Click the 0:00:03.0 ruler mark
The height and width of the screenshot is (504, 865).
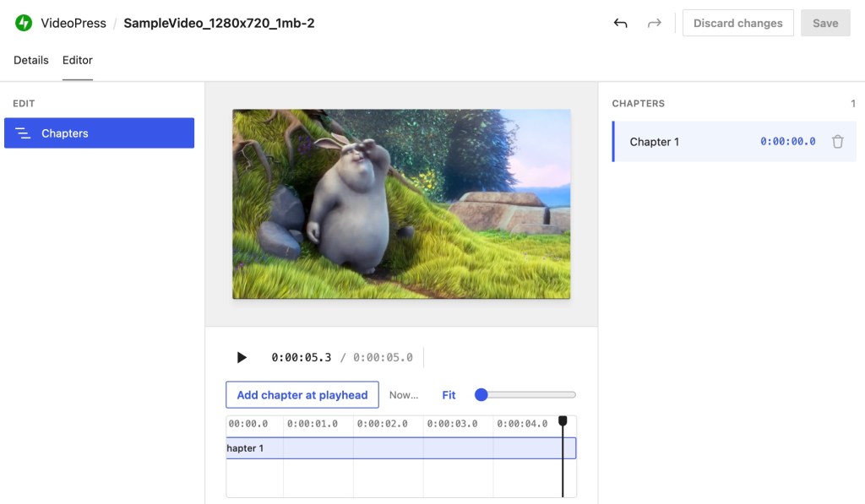click(453, 424)
